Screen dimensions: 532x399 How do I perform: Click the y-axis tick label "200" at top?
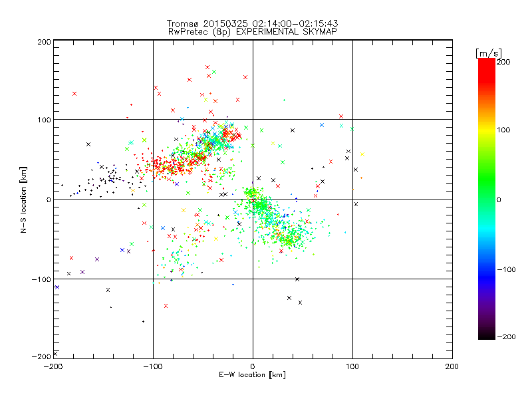tap(44, 42)
